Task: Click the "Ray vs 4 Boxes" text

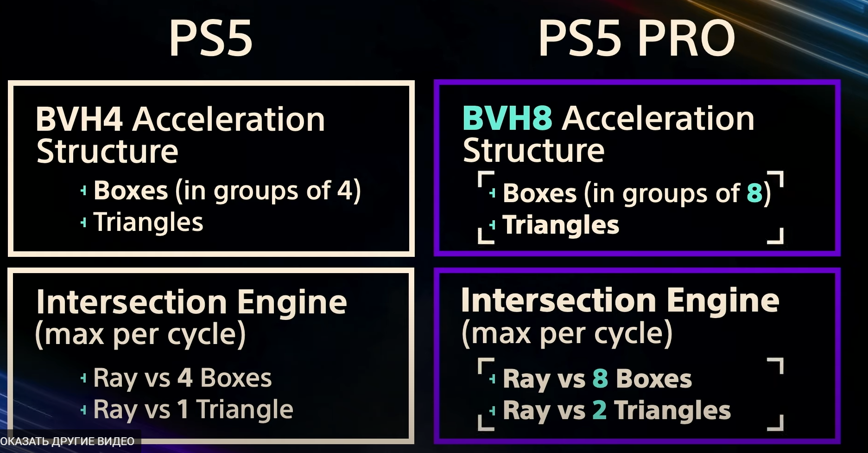Action: click(x=182, y=378)
